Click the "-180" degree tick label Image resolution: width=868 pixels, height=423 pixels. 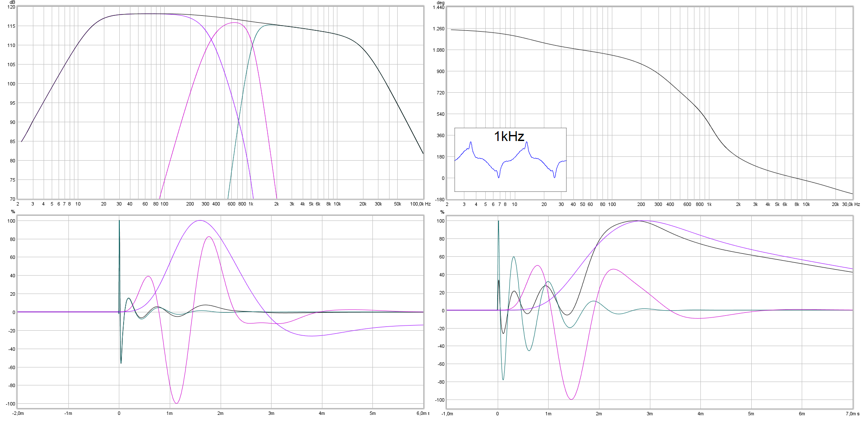click(440, 200)
